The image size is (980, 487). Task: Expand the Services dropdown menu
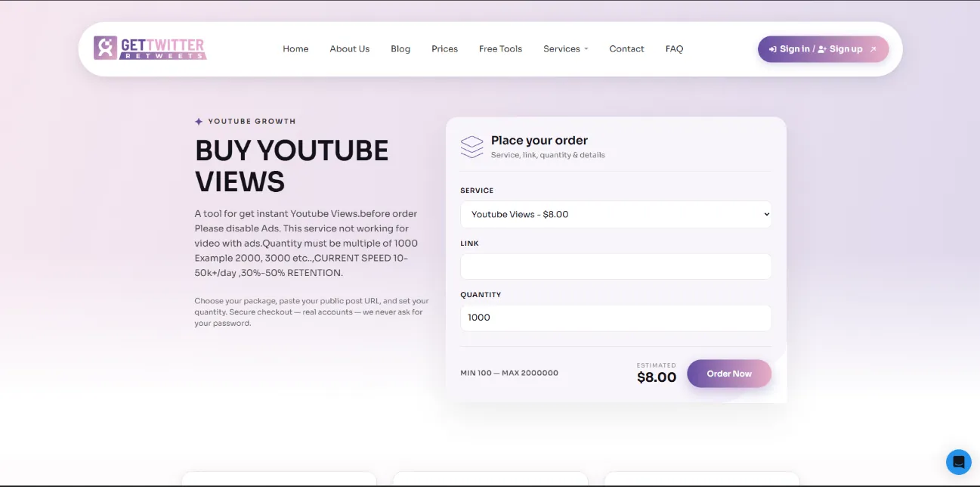565,48
